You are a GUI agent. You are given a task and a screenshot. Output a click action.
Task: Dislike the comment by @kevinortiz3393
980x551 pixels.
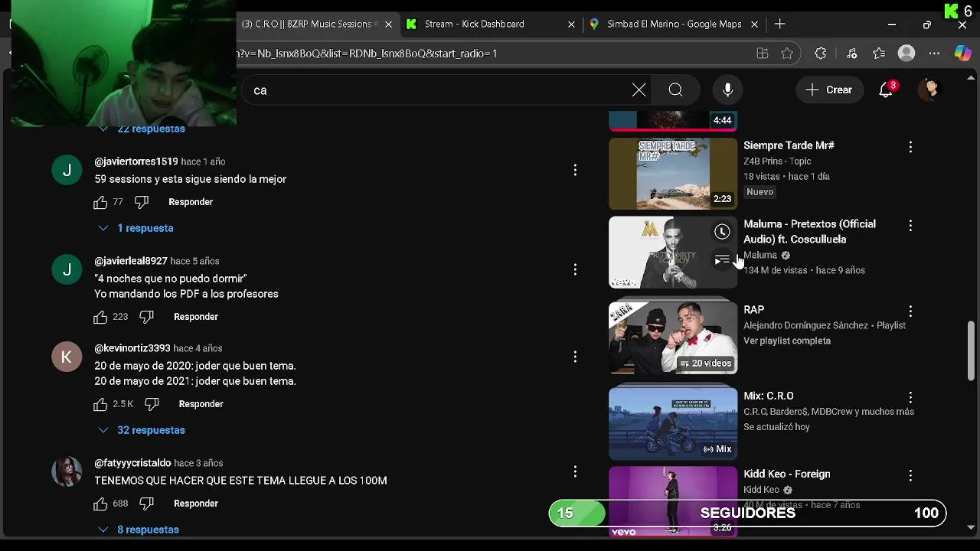tap(152, 404)
